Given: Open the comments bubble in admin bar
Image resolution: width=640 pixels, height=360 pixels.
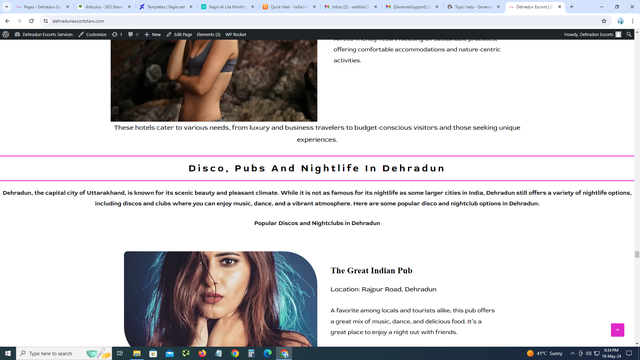Looking at the screenshot, I should [x=133, y=34].
